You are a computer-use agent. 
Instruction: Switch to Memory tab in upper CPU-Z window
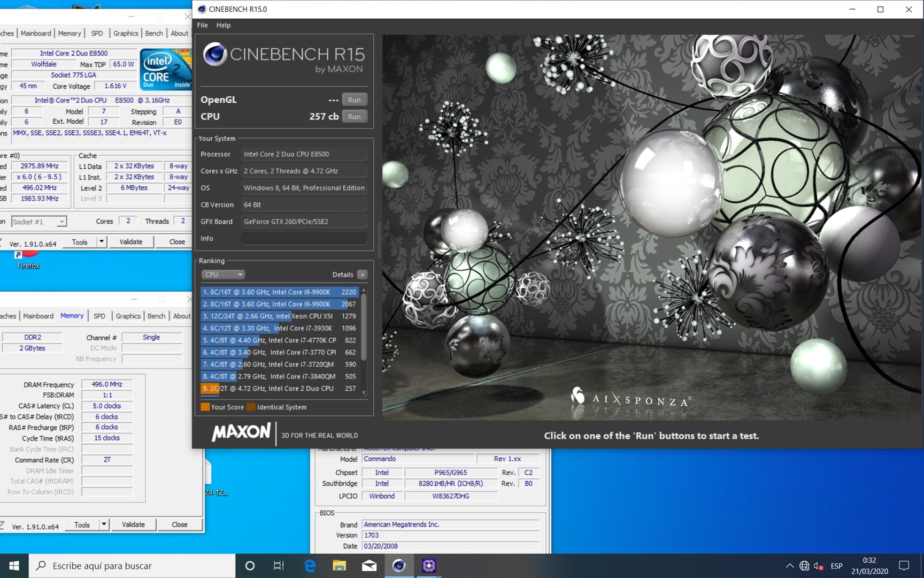[70, 33]
